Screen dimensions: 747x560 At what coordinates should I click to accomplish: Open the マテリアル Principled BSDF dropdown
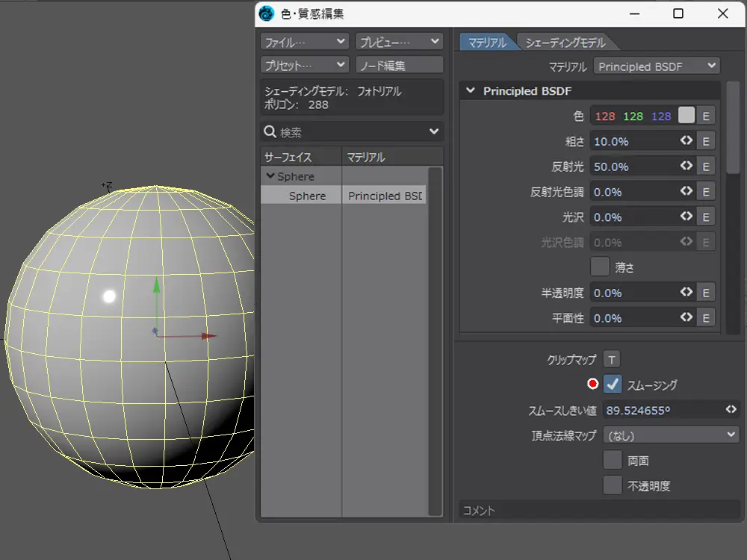tap(657, 66)
